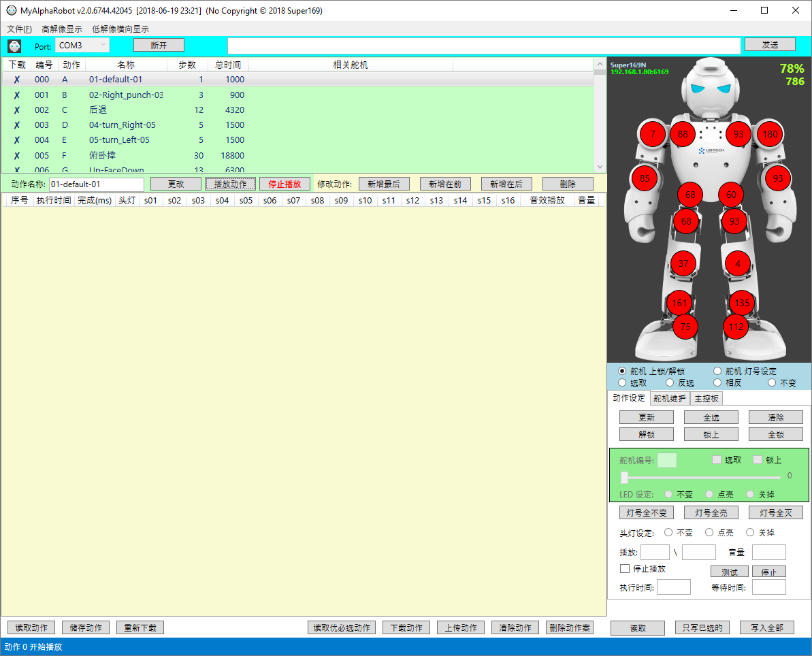Click the X download mark for row 004
Screen dimensions: 812x656
click(x=16, y=140)
